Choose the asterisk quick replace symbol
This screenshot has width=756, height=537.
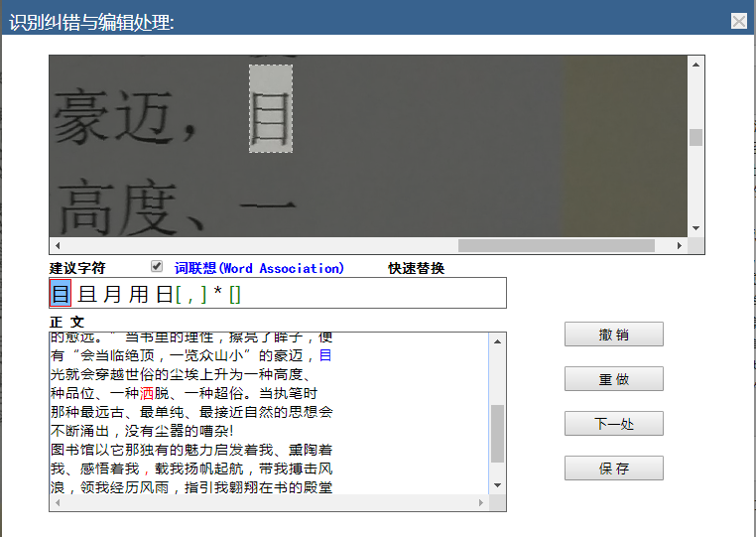[218, 293]
